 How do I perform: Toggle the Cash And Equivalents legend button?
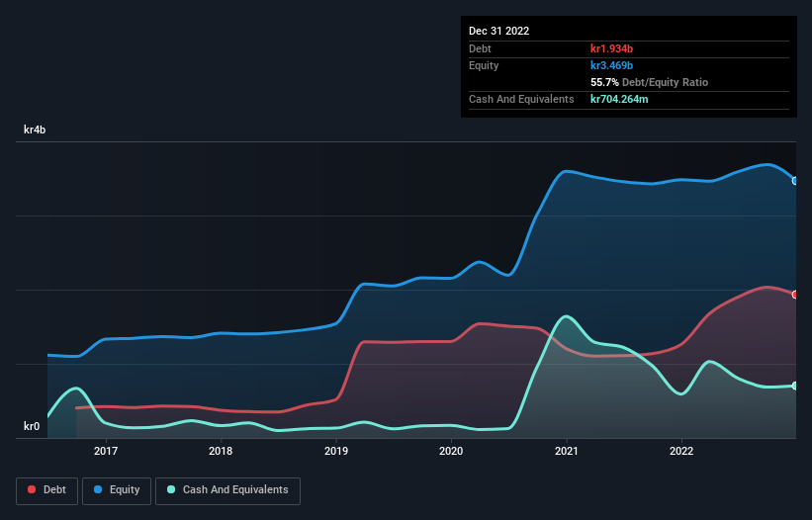click(x=227, y=490)
